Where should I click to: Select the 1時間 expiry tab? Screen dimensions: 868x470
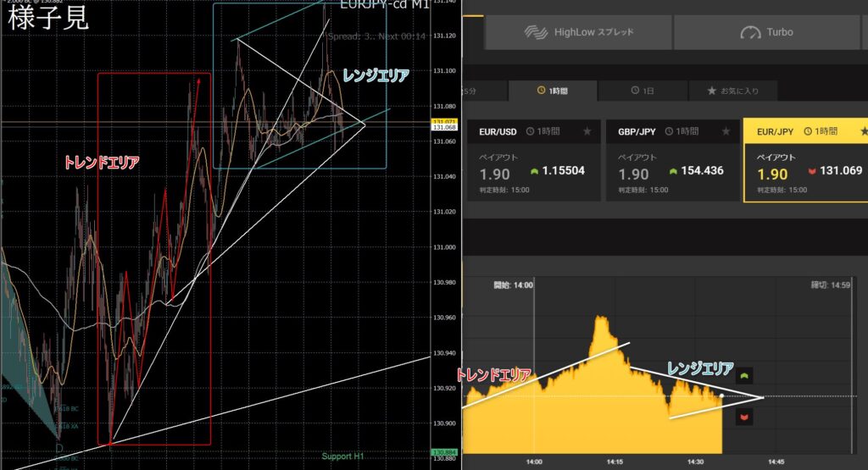553,91
